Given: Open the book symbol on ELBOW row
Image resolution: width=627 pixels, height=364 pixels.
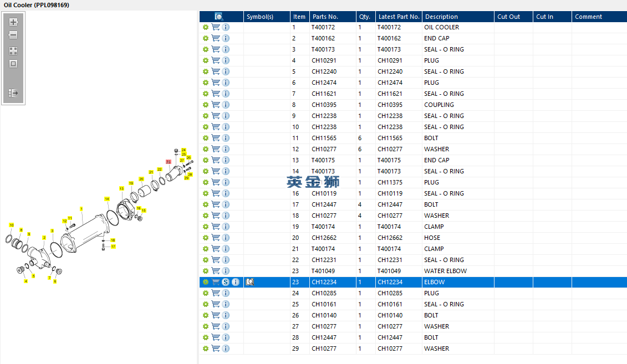Looking at the screenshot, I should pos(250,282).
